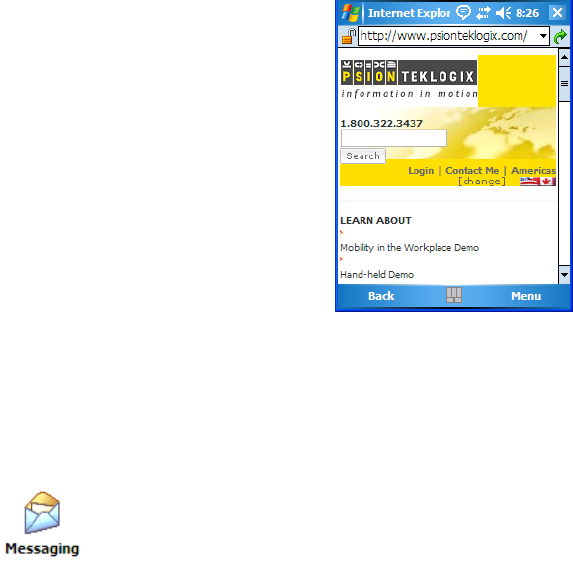Open the Messaging envelope icon
The height and width of the screenshot is (563, 573).
(42, 512)
